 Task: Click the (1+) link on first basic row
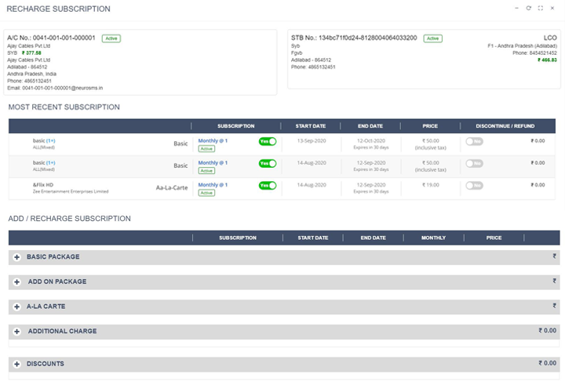point(50,141)
